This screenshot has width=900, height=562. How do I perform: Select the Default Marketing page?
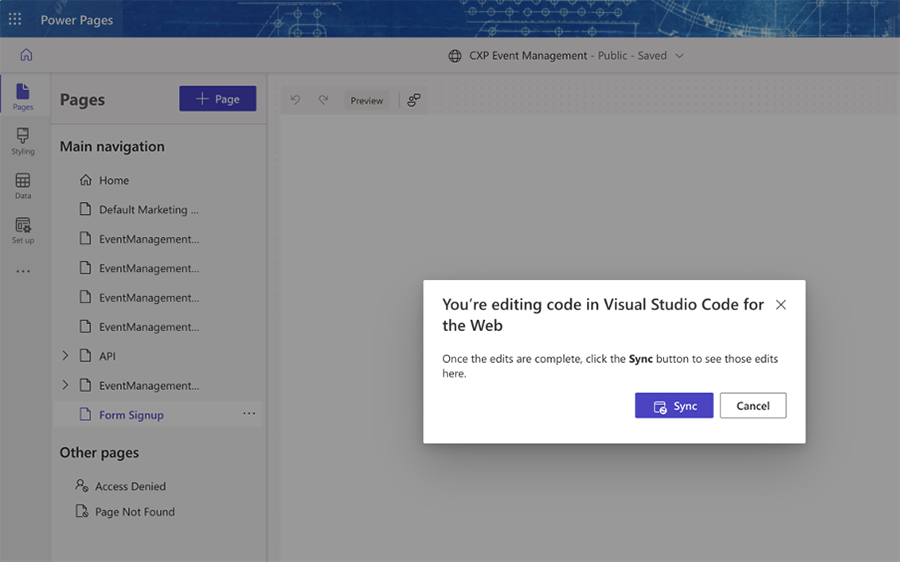point(158,210)
